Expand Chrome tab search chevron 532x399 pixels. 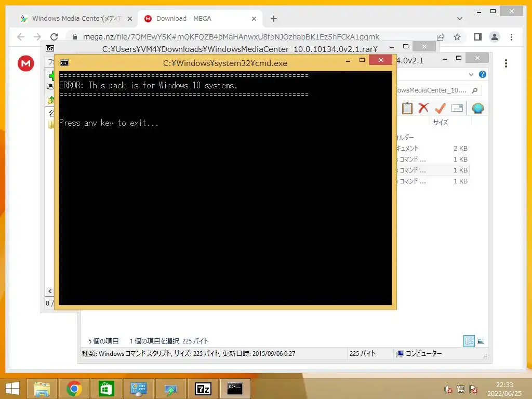click(460, 19)
